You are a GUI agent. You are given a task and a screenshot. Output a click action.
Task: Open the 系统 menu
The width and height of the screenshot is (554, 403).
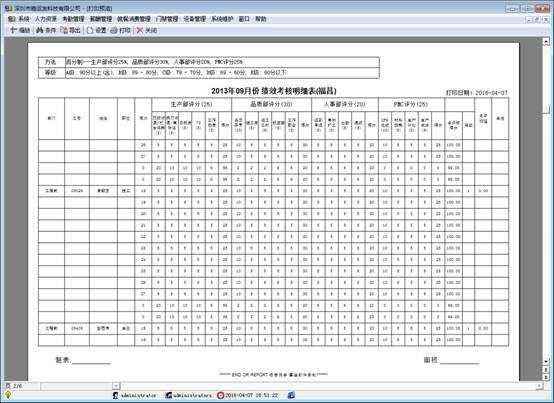pyautogui.click(x=19, y=19)
